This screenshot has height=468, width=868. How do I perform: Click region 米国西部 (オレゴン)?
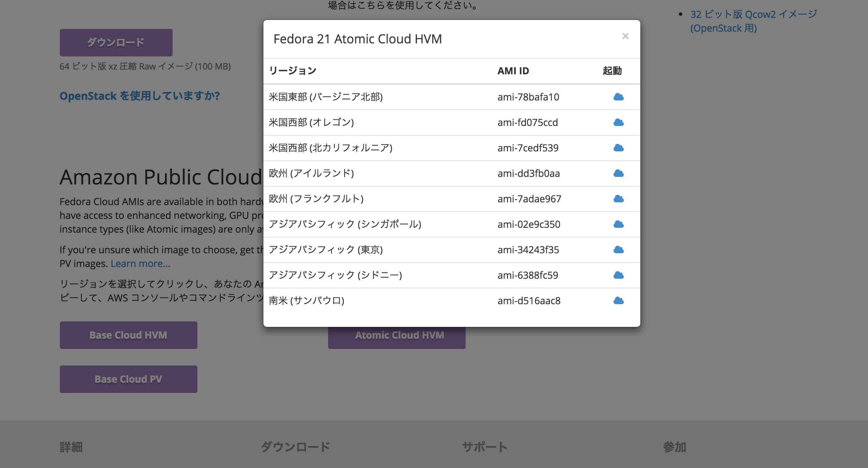click(311, 123)
